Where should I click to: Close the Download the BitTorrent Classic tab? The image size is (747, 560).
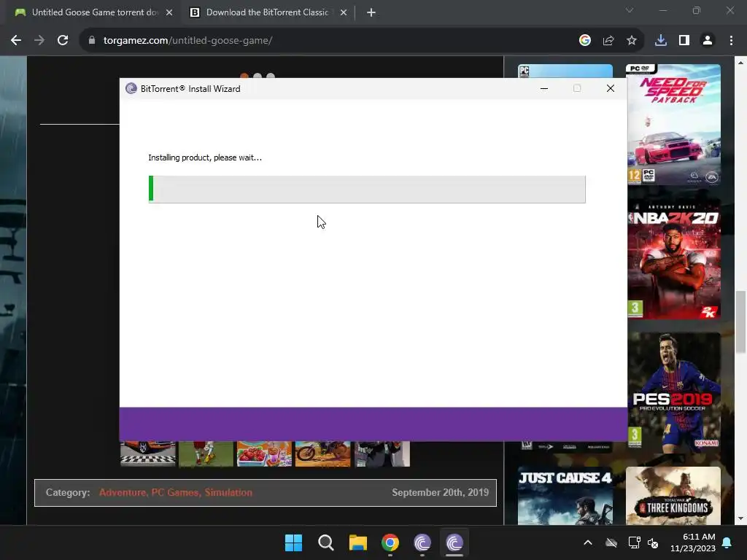tap(344, 13)
